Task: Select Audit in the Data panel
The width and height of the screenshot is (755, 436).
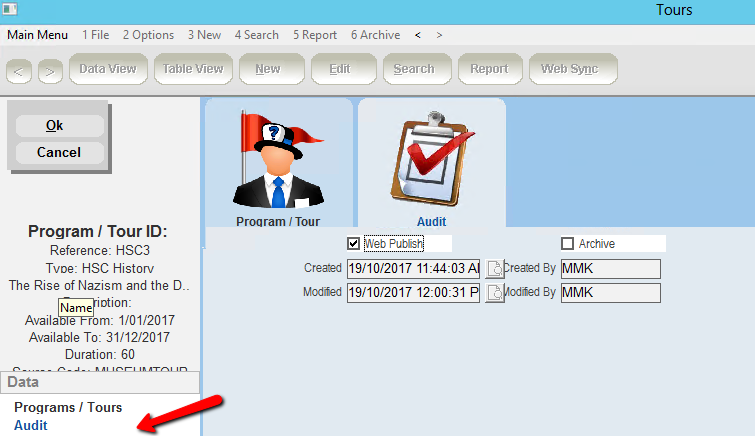Action: click(31, 426)
